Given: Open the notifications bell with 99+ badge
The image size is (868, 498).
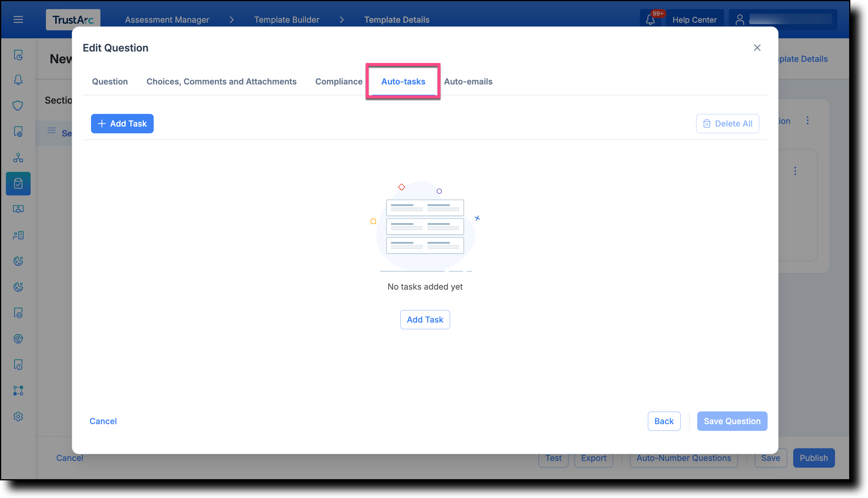Looking at the screenshot, I should click(x=650, y=19).
